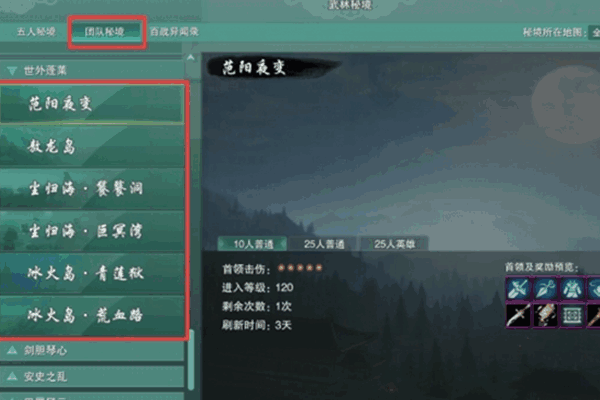Click the dart pendant reward icon

click(x=546, y=289)
